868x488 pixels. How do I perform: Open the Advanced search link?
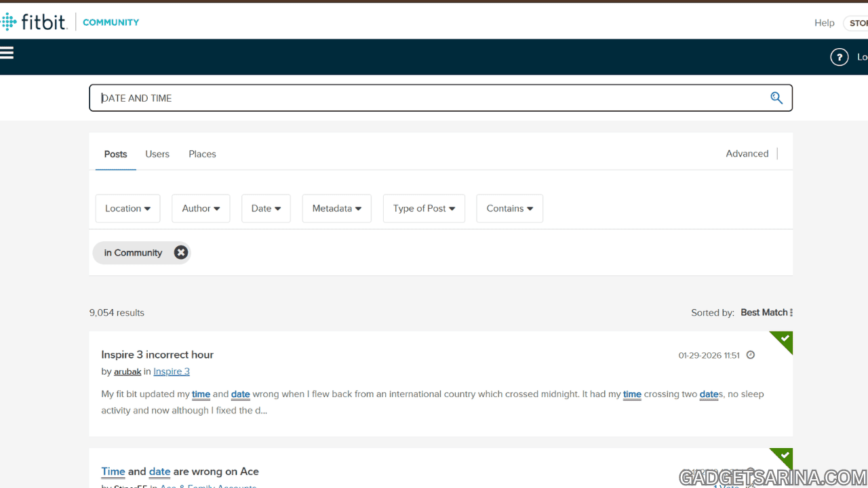[747, 154]
